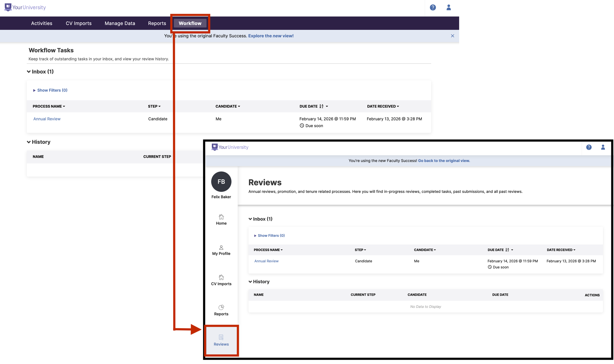Image resolution: width=614 pixels, height=364 pixels.
Task: Open the help icon in original view header
Action: pyautogui.click(x=433, y=8)
